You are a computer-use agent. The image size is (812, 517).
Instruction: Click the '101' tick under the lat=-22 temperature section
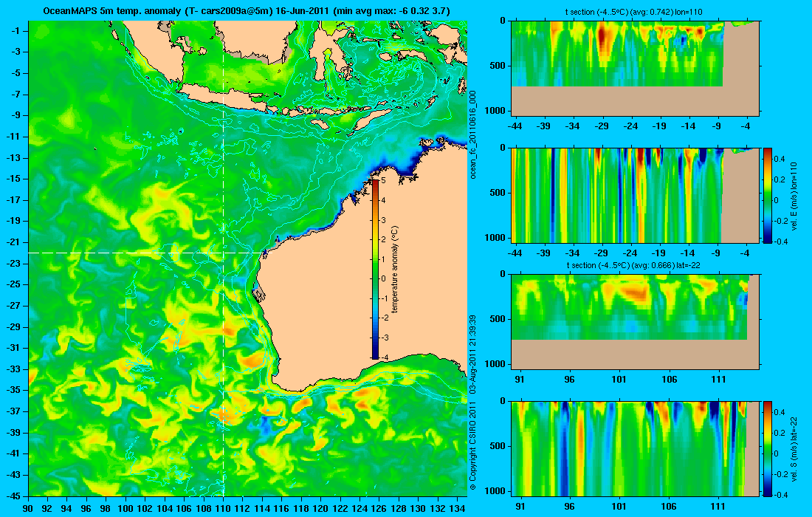tap(619, 379)
